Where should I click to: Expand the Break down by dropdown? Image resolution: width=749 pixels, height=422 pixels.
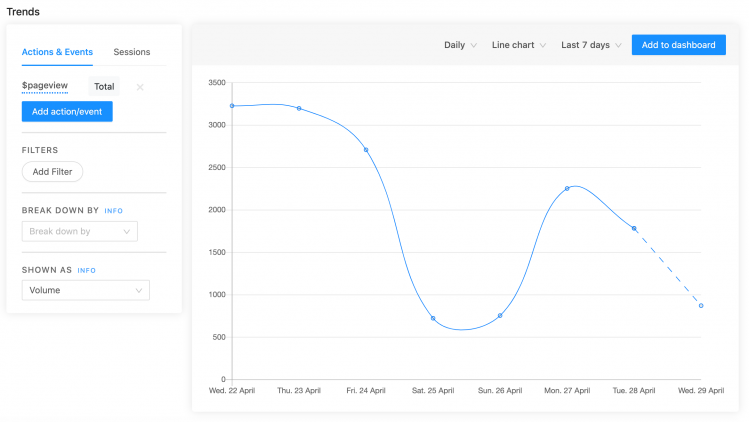[79, 231]
